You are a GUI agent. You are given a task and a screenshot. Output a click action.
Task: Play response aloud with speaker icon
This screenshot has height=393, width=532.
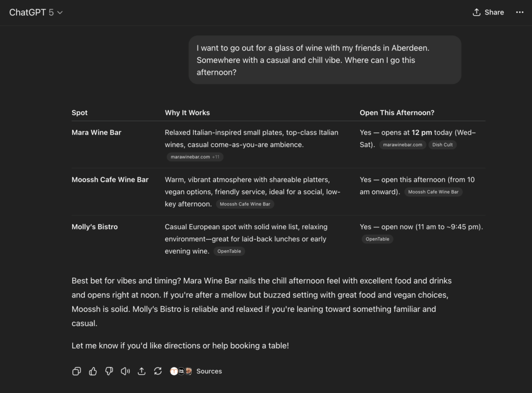click(x=125, y=371)
